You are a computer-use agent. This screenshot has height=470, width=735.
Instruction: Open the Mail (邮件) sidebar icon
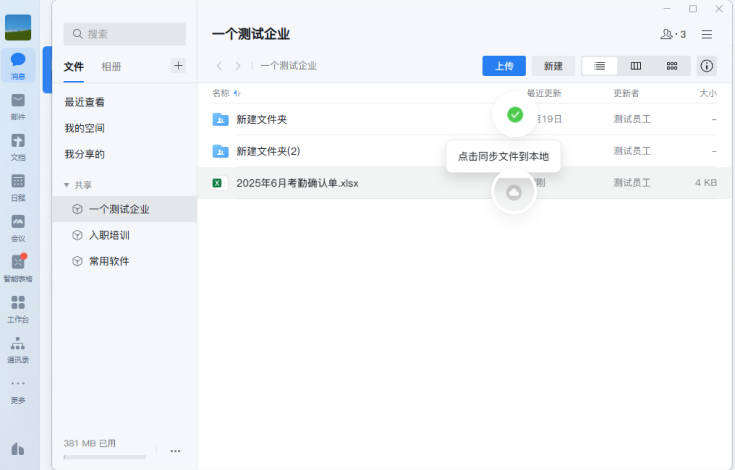pos(18,106)
